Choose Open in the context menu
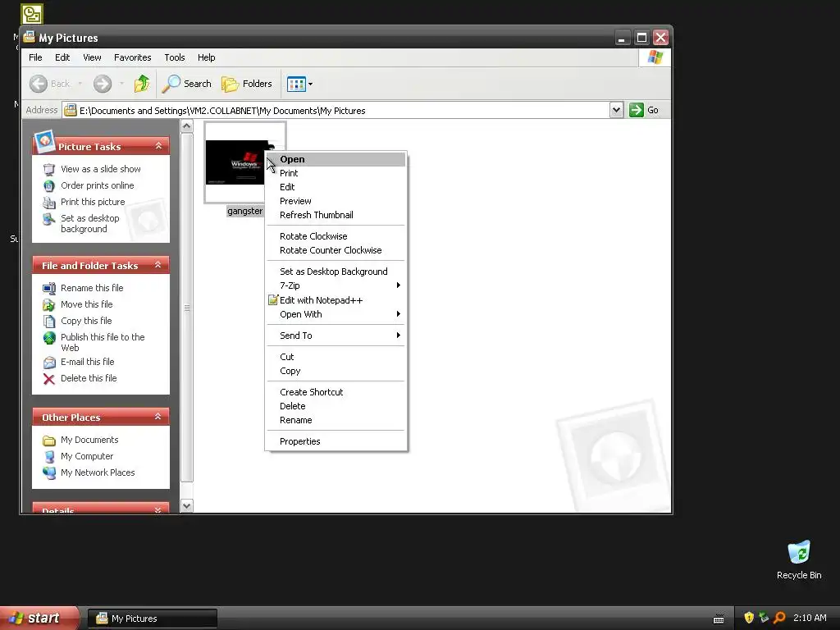Viewport: 840px width, 630px height. point(336,159)
